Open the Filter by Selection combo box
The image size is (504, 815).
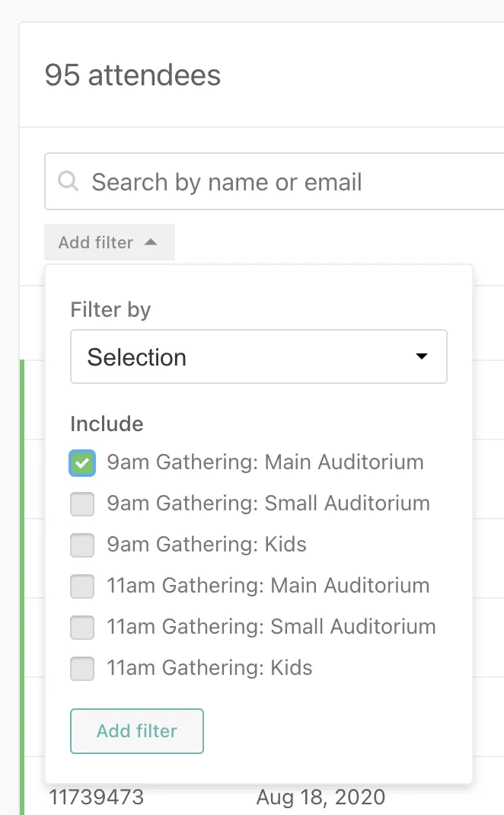point(258,356)
